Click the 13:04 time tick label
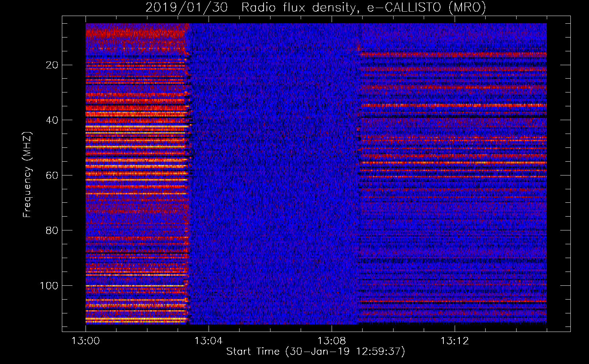This screenshot has height=364, width=589. click(208, 341)
